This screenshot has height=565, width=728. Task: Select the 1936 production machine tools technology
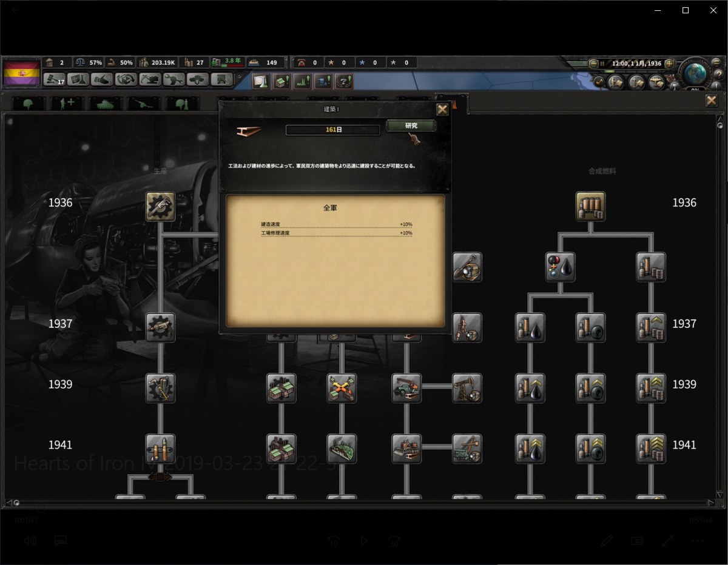161,207
